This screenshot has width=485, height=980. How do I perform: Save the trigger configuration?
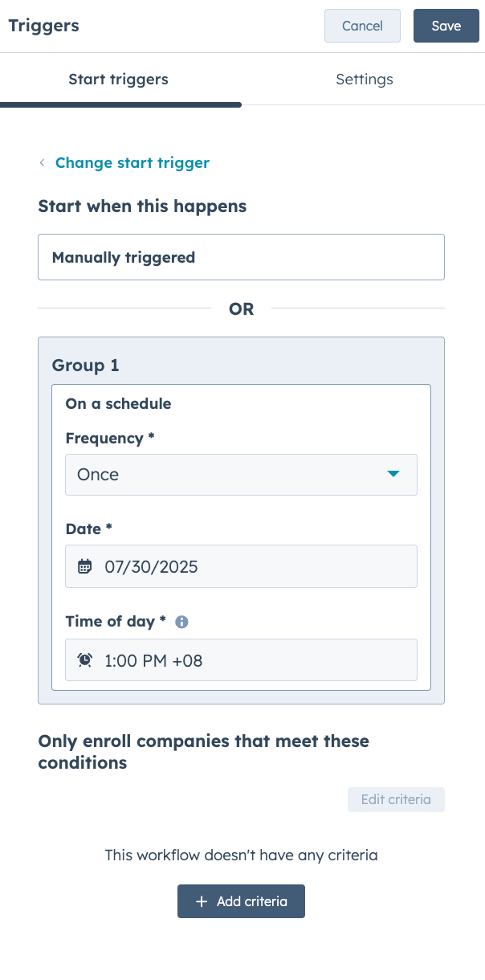(446, 26)
